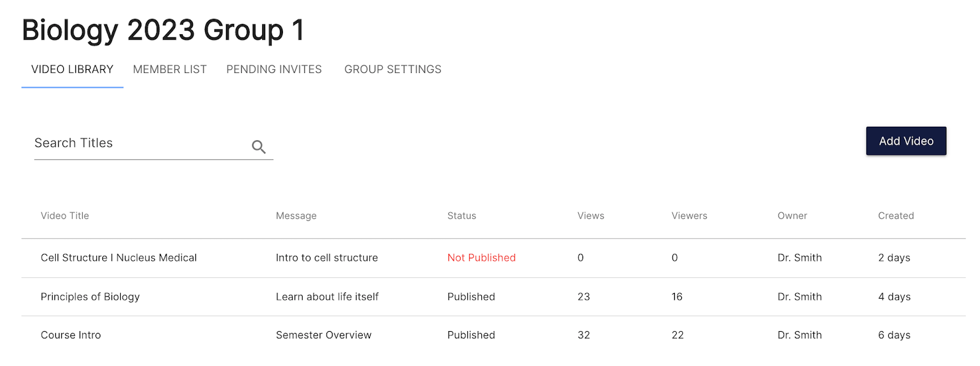Sort by Created column header
The image size is (980, 366).
pos(895,216)
